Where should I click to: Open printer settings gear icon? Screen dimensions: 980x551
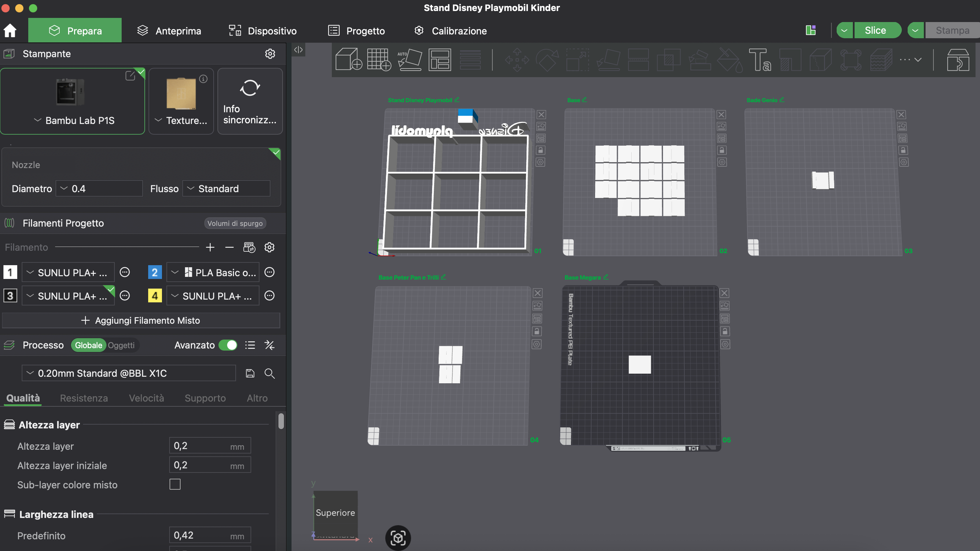(x=270, y=54)
